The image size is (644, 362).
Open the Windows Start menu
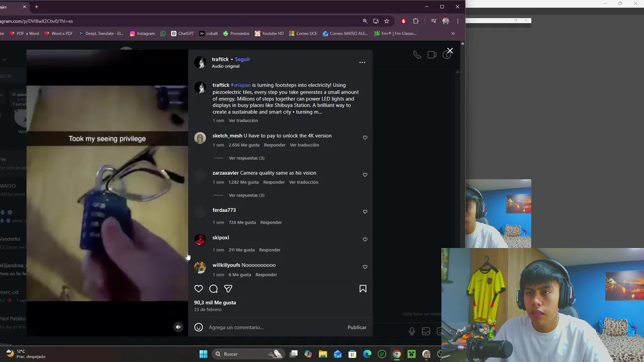[203, 354]
